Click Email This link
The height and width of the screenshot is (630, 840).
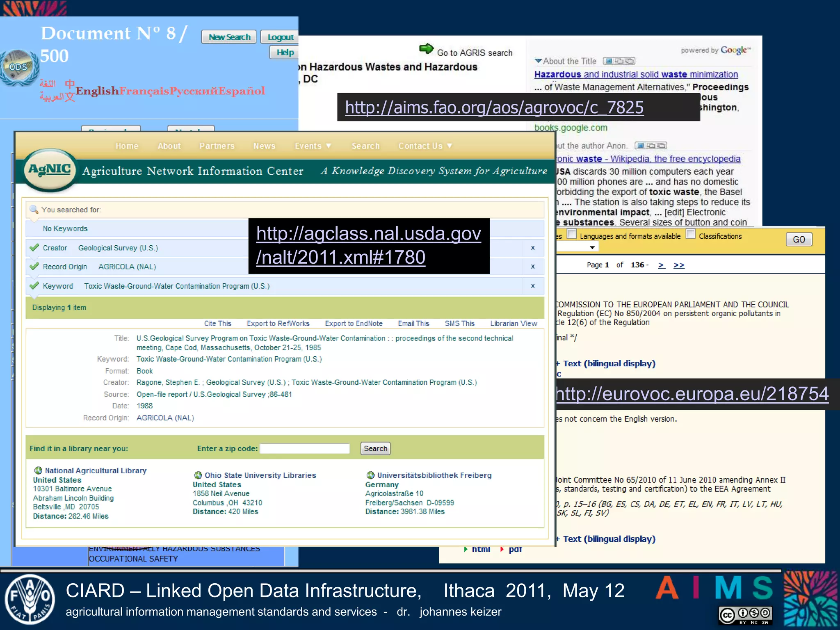[413, 324]
